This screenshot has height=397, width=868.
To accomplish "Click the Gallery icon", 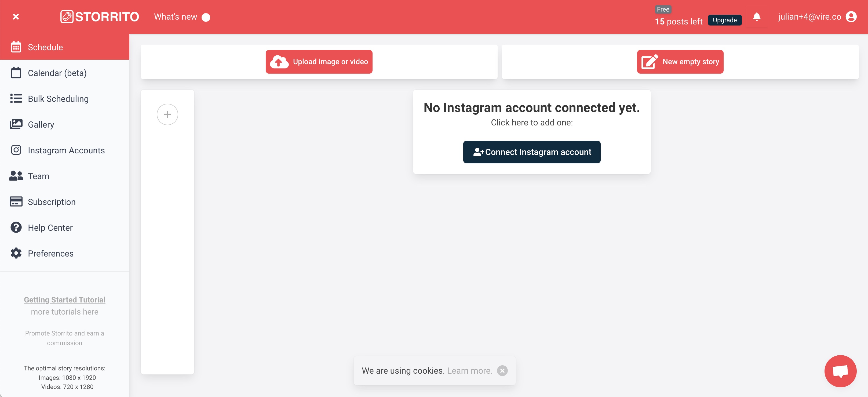I will 16,125.
